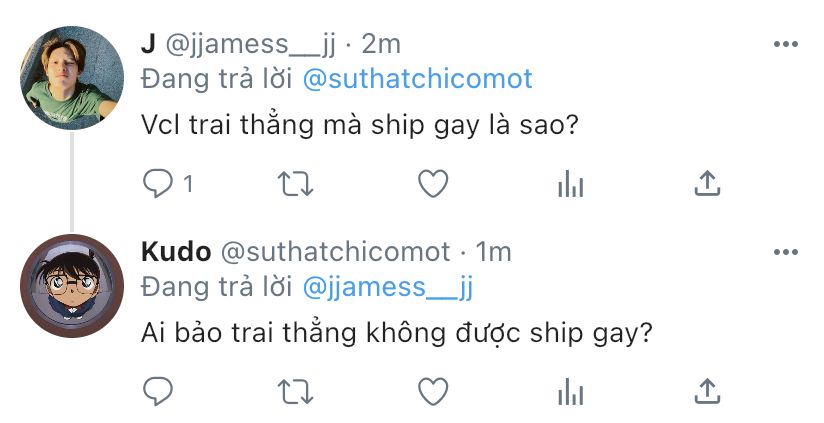Open Kudo's Conan avatar profile picture
Image resolution: width=824 pixels, height=423 pixels.
point(72,286)
